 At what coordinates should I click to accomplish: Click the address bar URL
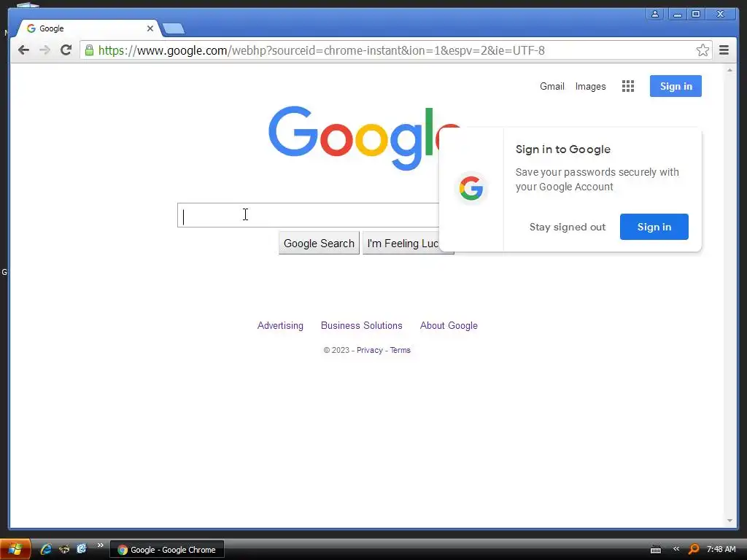(322, 50)
